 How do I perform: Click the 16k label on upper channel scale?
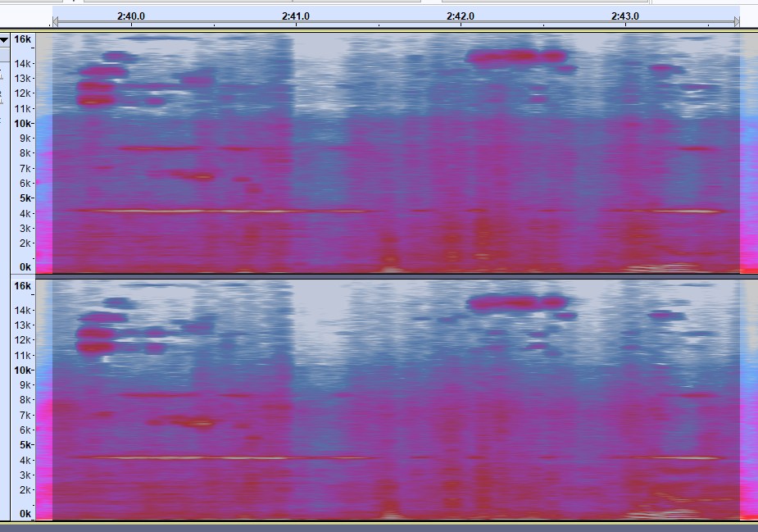(x=22, y=39)
